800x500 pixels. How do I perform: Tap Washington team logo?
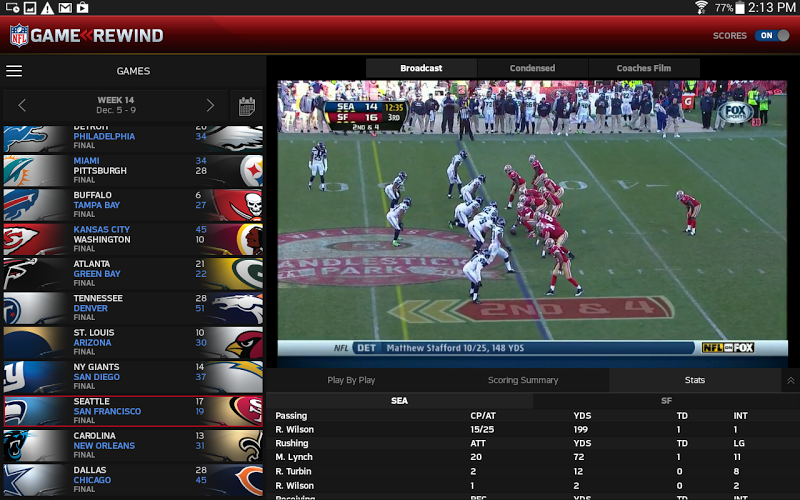(250, 239)
